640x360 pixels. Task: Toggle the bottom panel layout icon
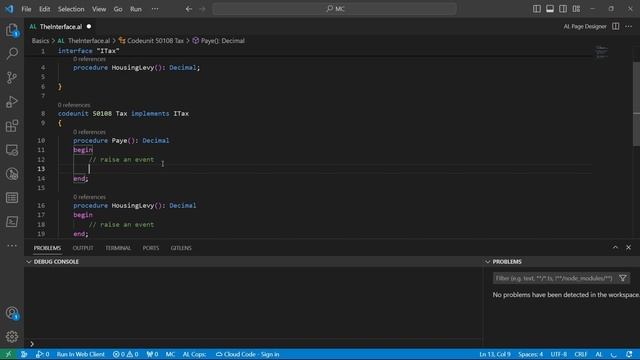(550, 9)
